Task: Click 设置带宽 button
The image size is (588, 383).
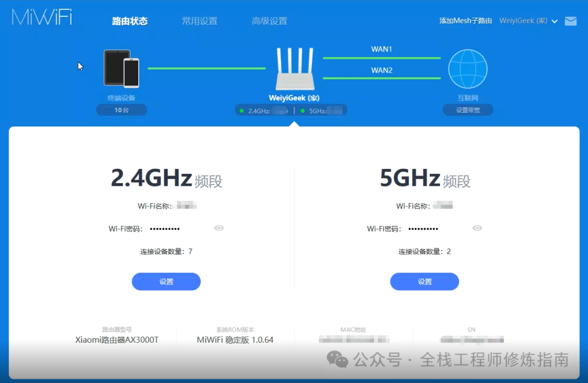Action: point(468,110)
